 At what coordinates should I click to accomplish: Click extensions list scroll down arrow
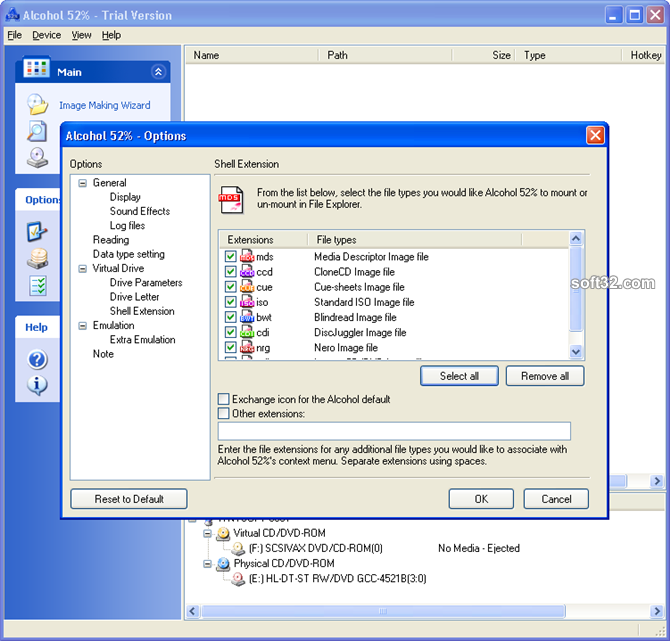tap(576, 351)
